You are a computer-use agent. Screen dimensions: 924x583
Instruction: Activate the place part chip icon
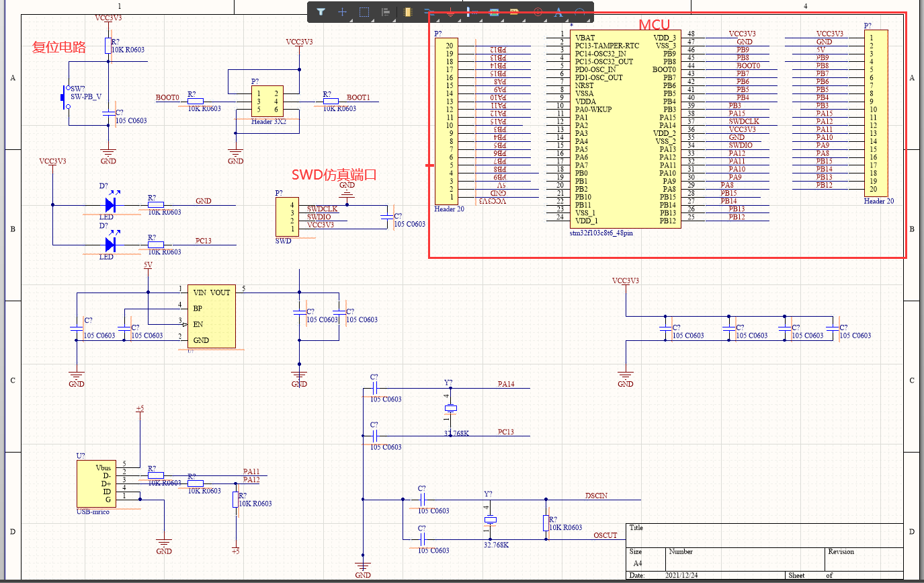pyautogui.click(x=407, y=11)
